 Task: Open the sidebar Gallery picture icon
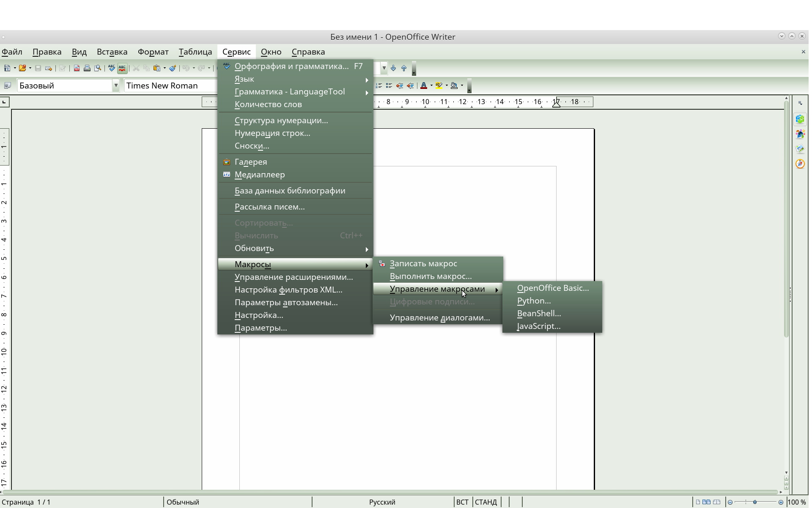800,149
